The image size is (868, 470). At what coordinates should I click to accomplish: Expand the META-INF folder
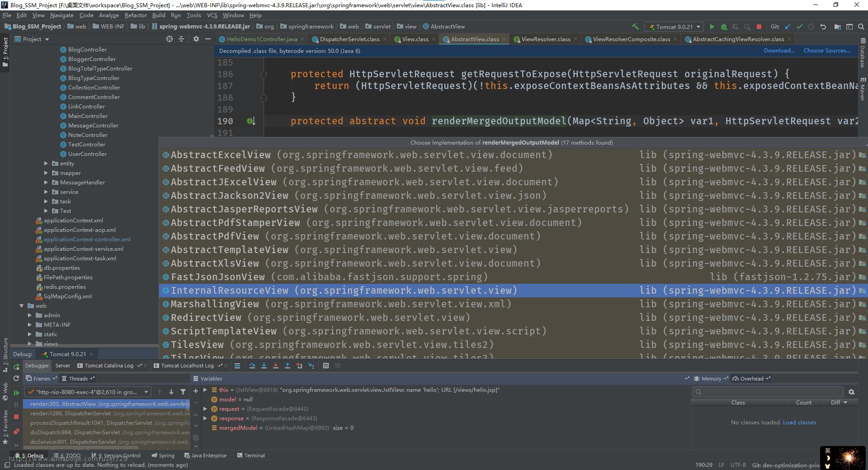[30, 325]
